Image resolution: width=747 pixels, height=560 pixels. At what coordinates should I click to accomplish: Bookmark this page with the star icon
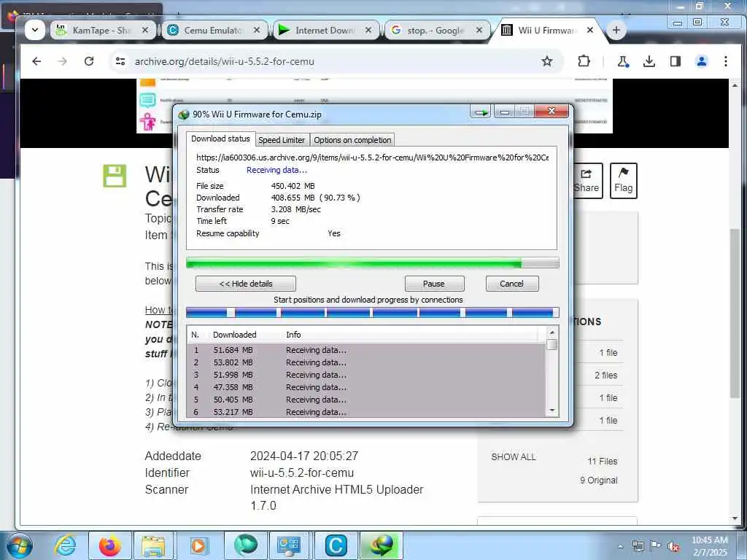pos(547,61)
